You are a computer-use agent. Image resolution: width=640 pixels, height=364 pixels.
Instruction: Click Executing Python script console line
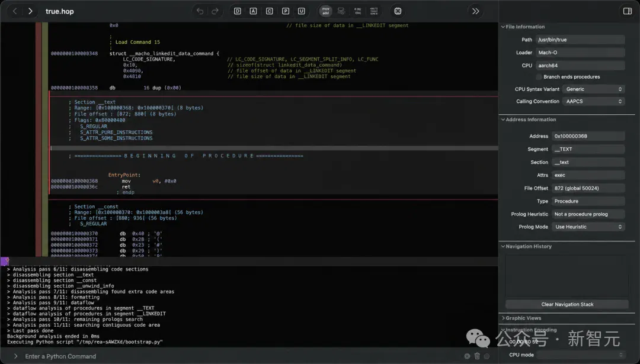tap(85, 342)
